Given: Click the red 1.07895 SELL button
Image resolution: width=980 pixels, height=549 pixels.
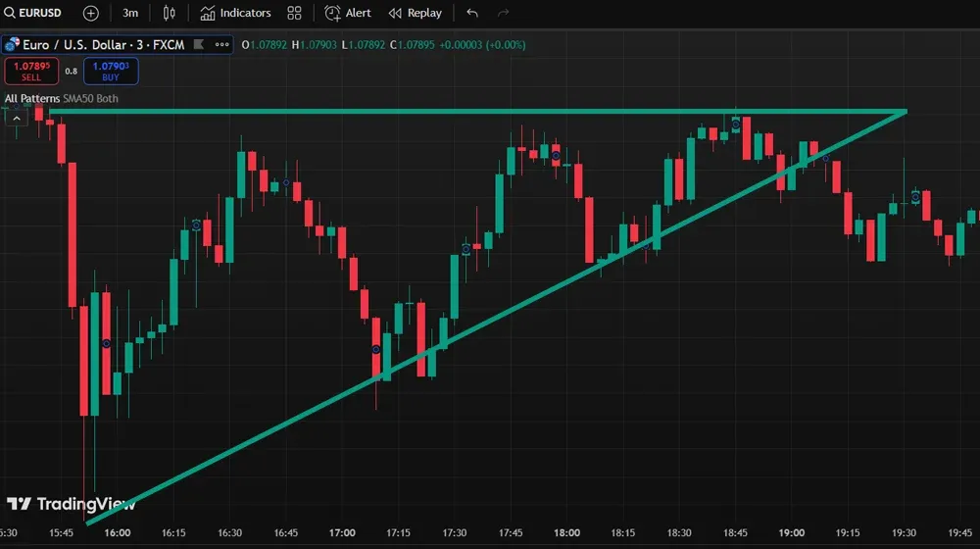Looking at the screenshot, I should coord(31,72).
